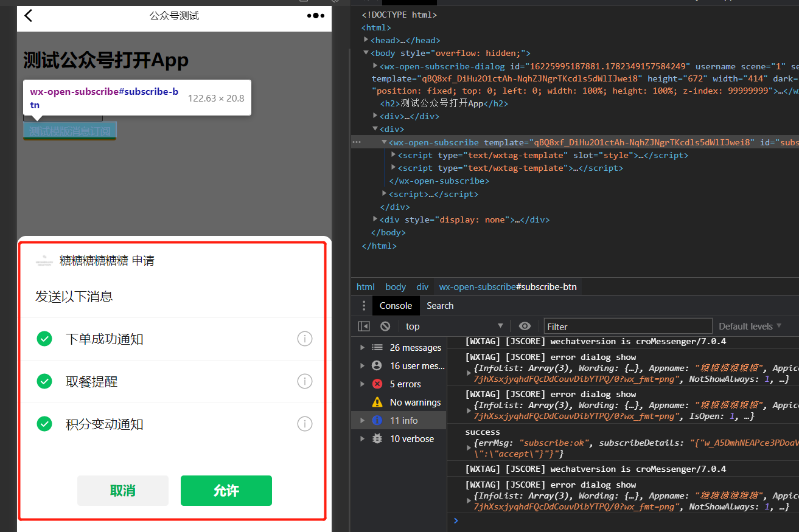Expand the head element node
The width and height of the screenshot is (799, 532).
coord(366,40)
